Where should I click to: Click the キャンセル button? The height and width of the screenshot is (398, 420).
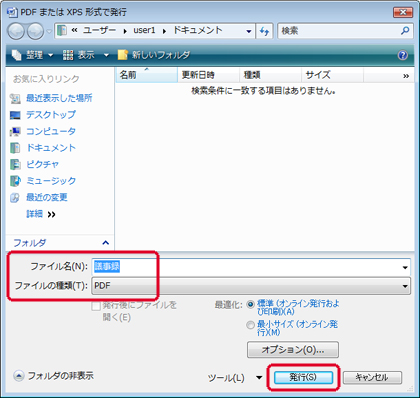372,377
